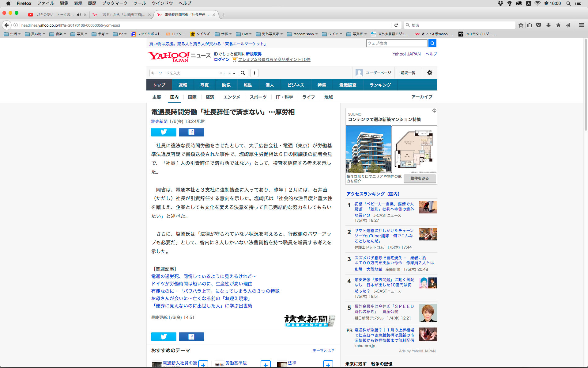Switch to ランキング navigation tab
Viewport: 588px width, 368px height.
coord(380,85)
